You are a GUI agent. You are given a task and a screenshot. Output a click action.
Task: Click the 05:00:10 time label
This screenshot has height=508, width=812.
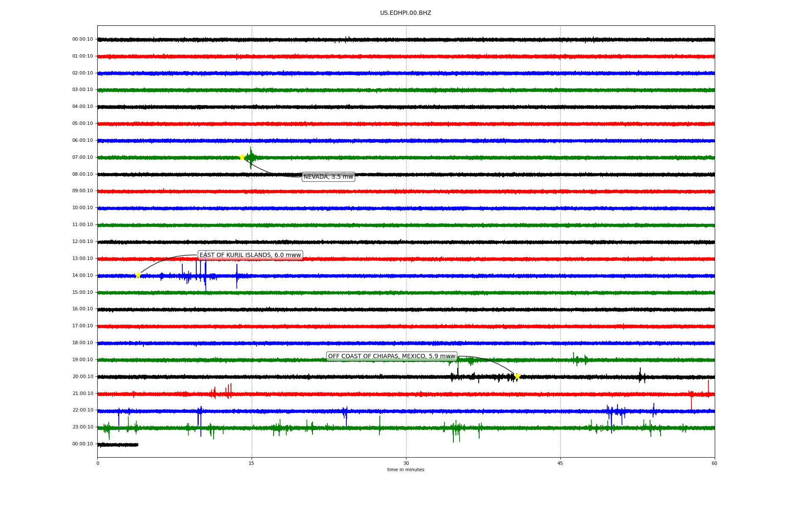(82, 124)
